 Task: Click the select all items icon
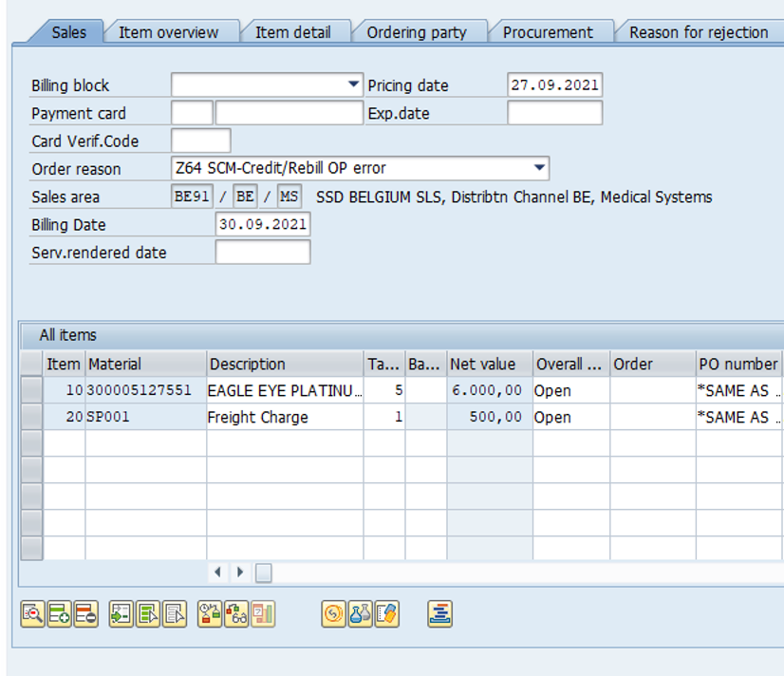pos(148,613)
